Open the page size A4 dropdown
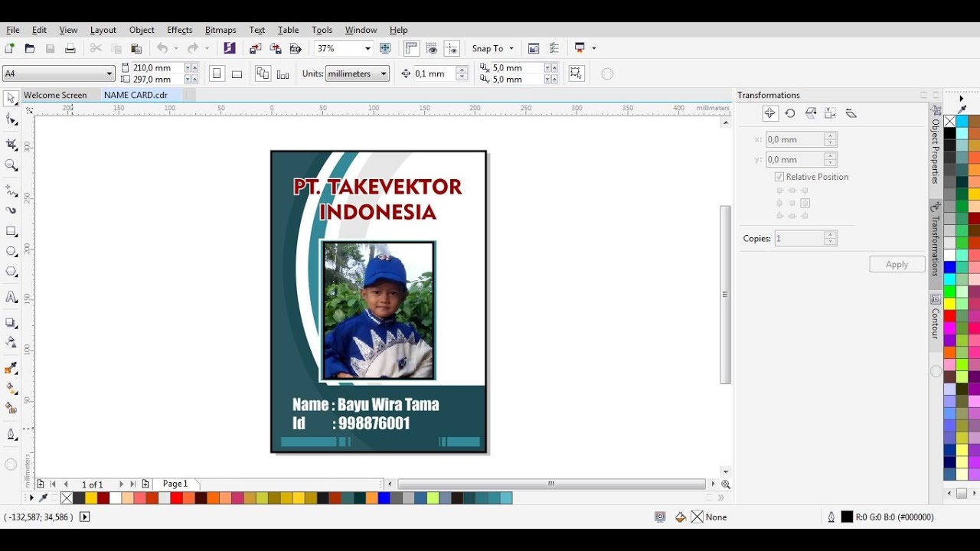 click(109, 73)
